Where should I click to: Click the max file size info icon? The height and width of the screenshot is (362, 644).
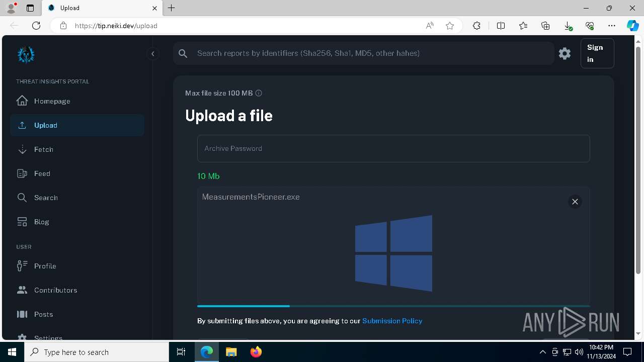point(259,93)
